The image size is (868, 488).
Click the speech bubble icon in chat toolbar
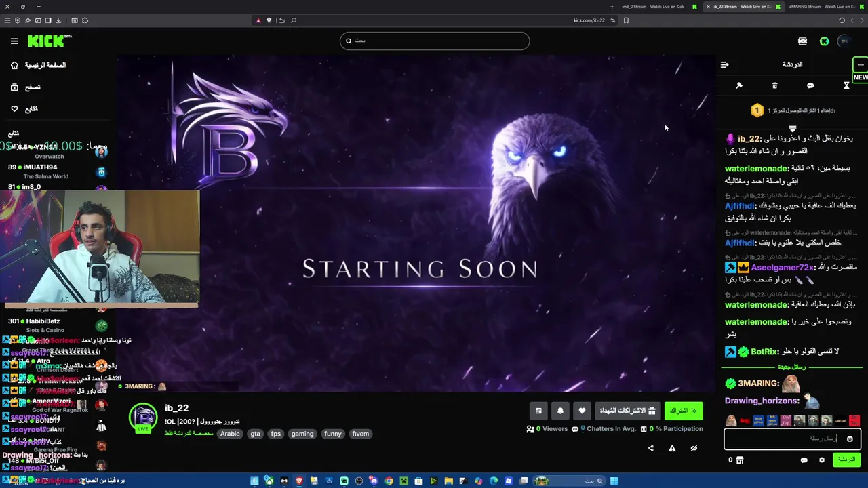coord(810,85)
